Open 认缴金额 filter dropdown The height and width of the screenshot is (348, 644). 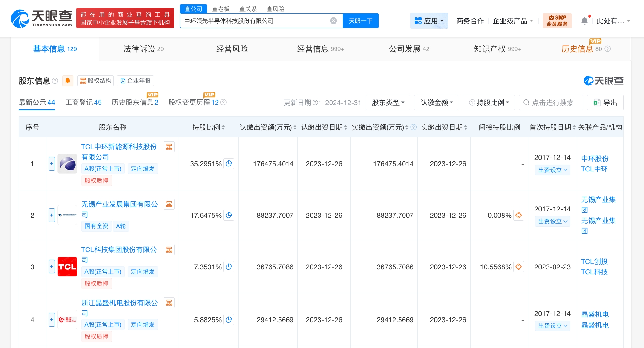pyautogui.click(x=436, y=103)
